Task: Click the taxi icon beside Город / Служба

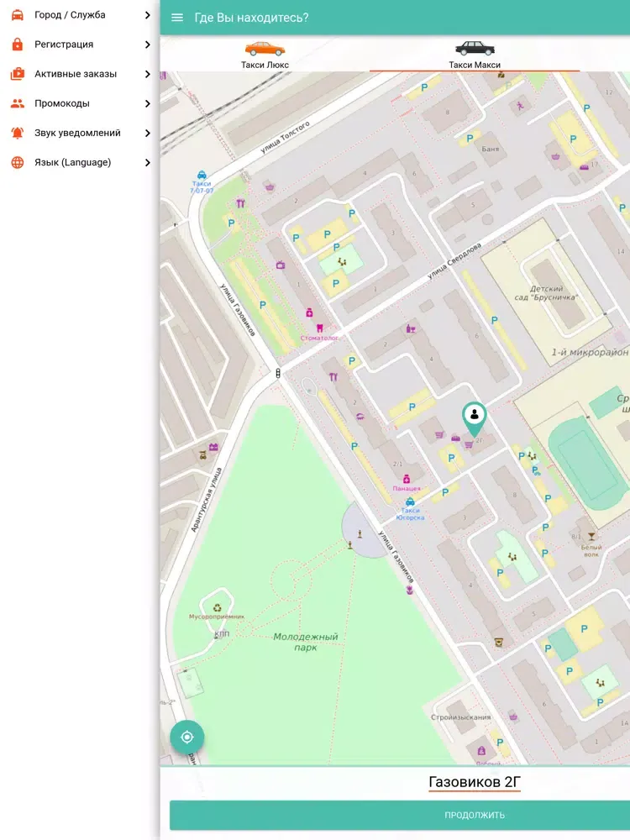Action: [x=18, y=15]
